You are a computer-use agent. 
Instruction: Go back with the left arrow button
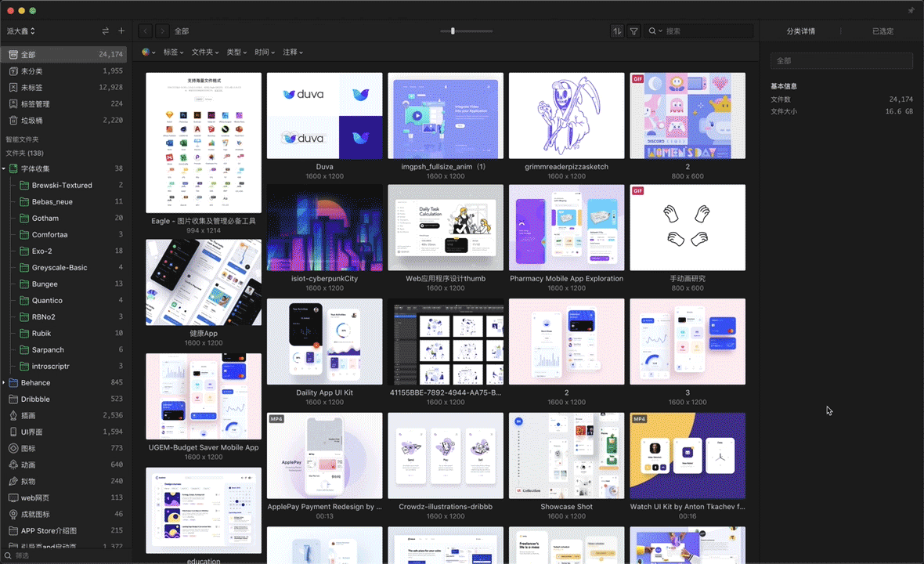coord(146,31)
